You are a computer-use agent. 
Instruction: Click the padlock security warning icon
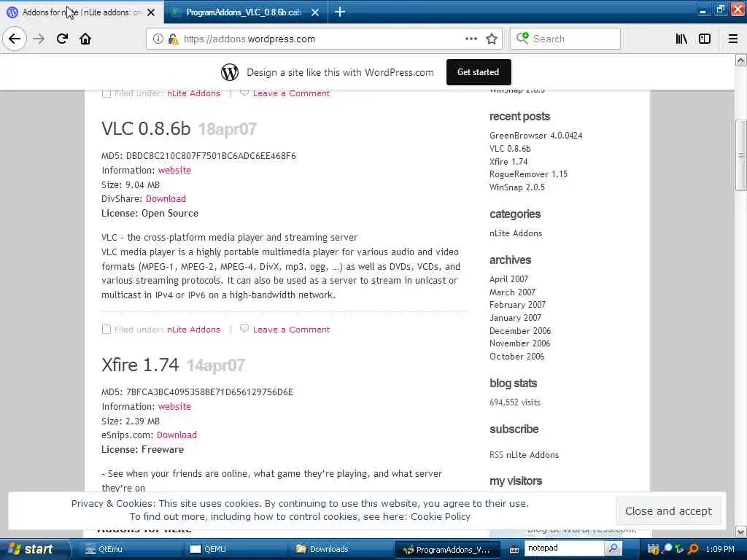click(x=174, y=39)
